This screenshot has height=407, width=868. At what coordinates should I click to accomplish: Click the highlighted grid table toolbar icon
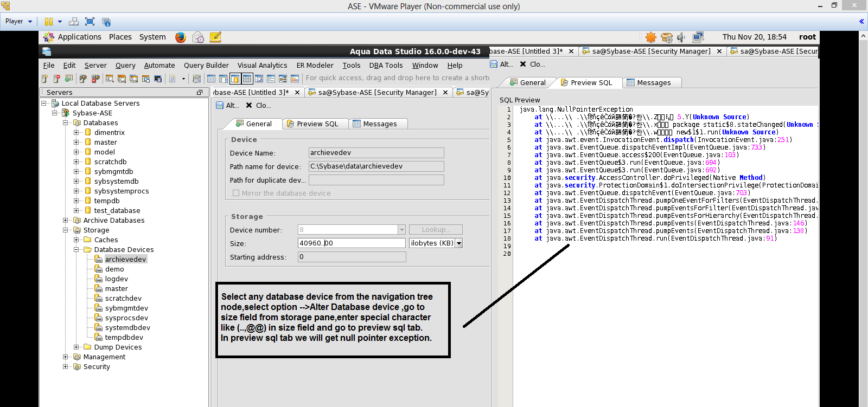(247, 79)
